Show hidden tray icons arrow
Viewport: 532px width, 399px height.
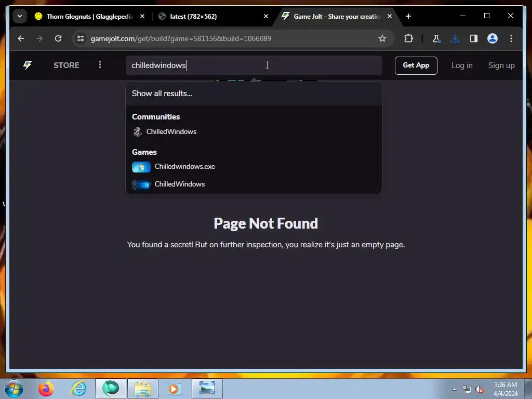pos(454,389)
